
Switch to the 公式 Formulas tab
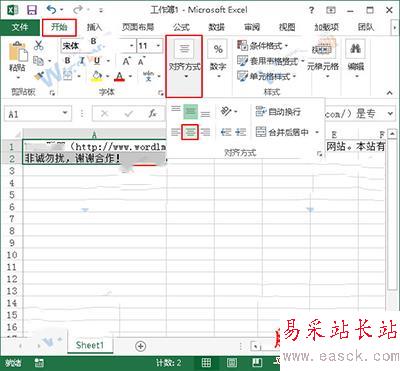[x=181, y=27]
